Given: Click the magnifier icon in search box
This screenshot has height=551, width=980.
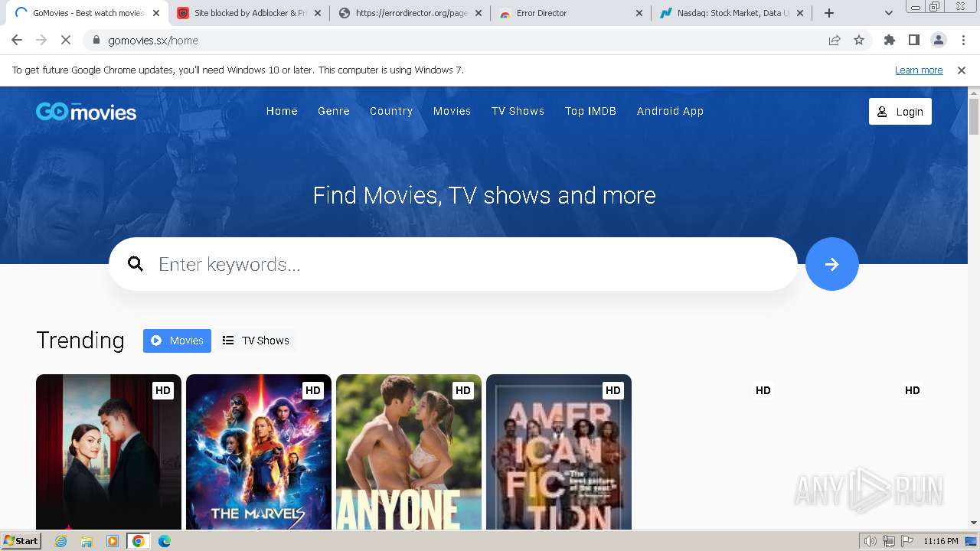Looking at the screenshot, I should tap(136, 264).
